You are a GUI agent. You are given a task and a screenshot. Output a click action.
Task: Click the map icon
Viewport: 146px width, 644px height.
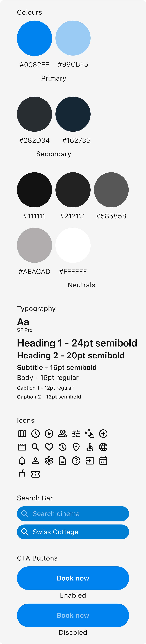click(22, 433)
